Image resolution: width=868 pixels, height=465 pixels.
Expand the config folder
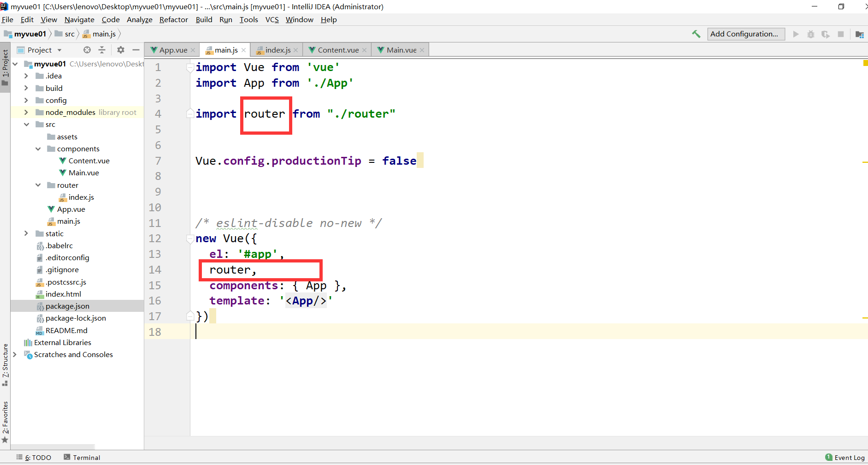coord(26,100)
